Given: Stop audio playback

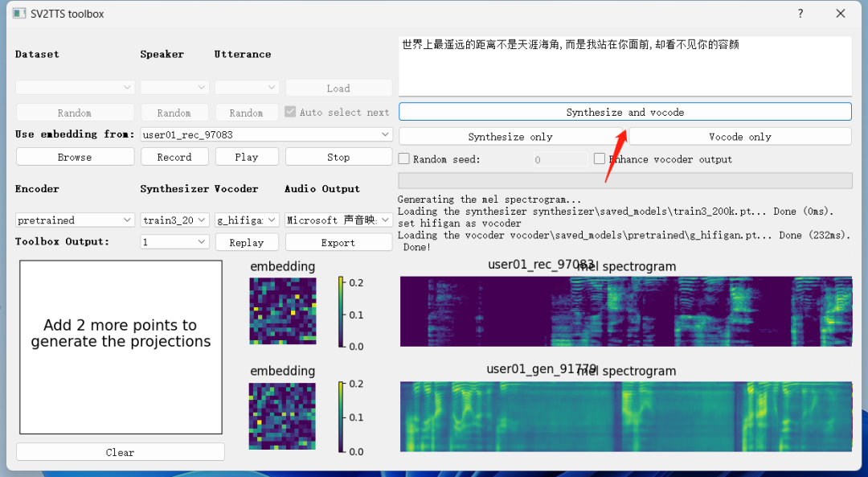Looking at the screenshot, I should [338, 157].
